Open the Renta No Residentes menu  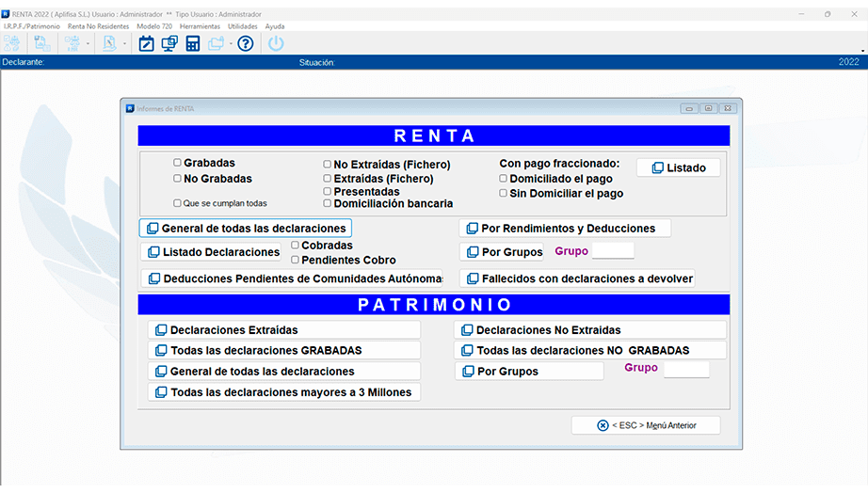coord(98,26)
